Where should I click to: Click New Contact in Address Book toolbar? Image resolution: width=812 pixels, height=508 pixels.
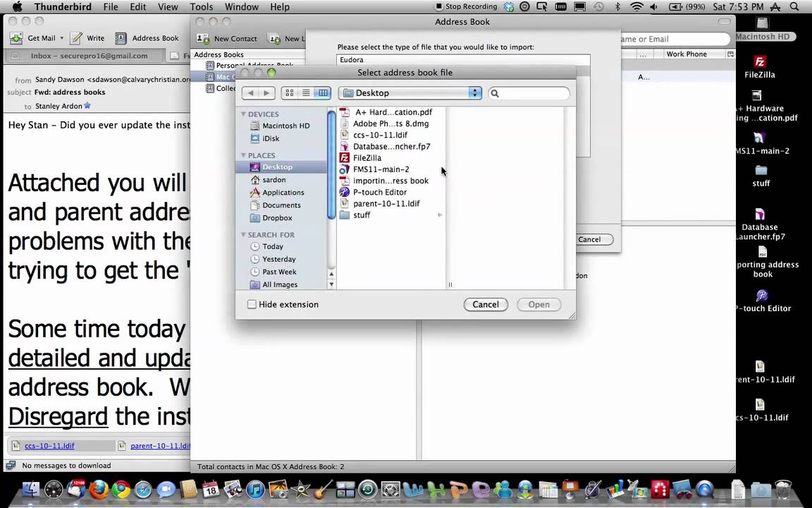pos(227,39)
